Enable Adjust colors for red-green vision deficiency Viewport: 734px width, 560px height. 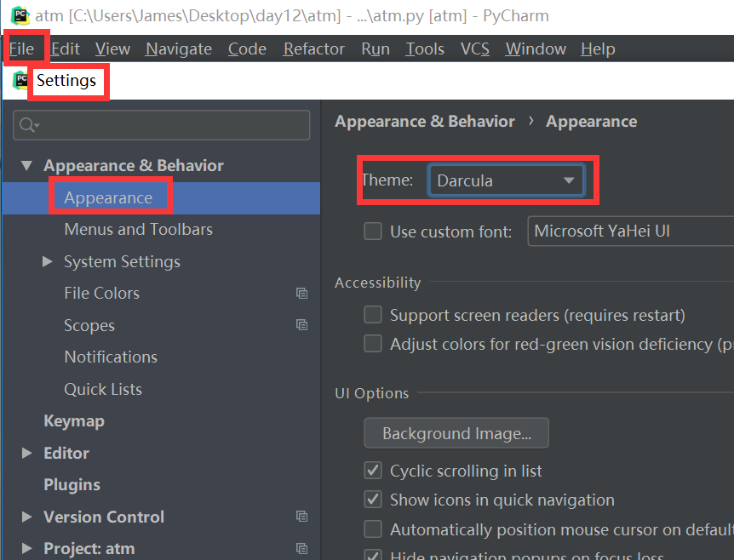coord(373,344)
